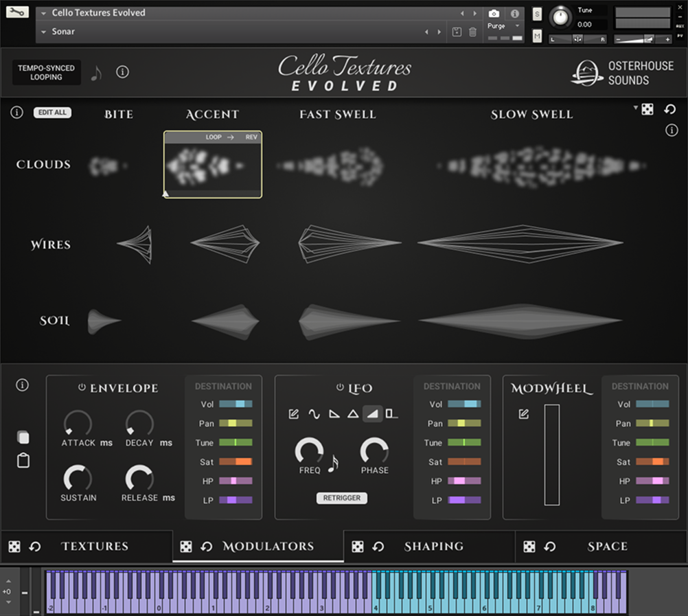688x616 pixels.
Task: Select the square wave LFO shape
Action: [391, 414]
